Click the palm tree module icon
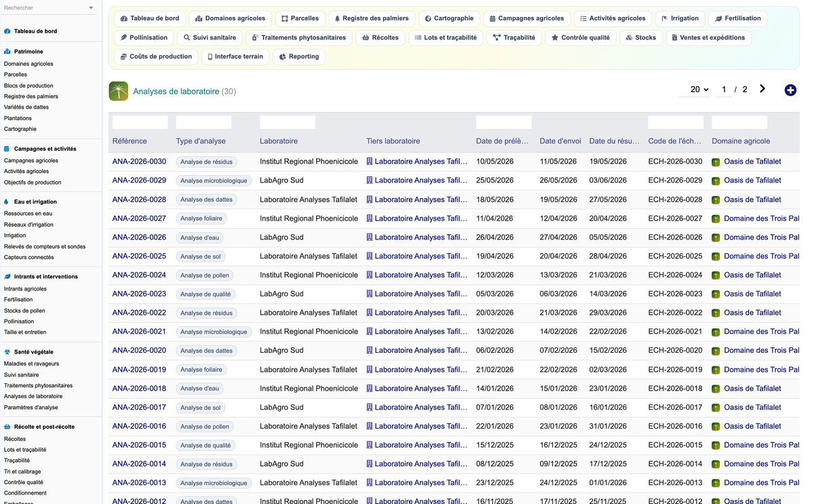 pyautogui.click(x=119, y=91)
